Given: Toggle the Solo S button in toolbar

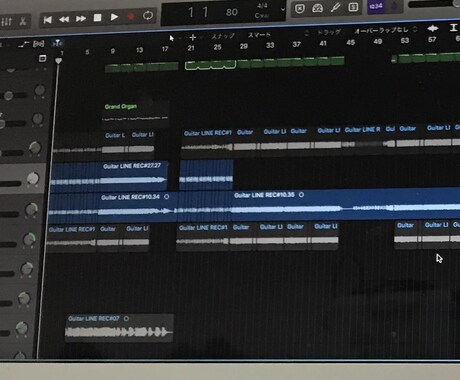Looking at the screenshot, I should click(x=353, y=7).
